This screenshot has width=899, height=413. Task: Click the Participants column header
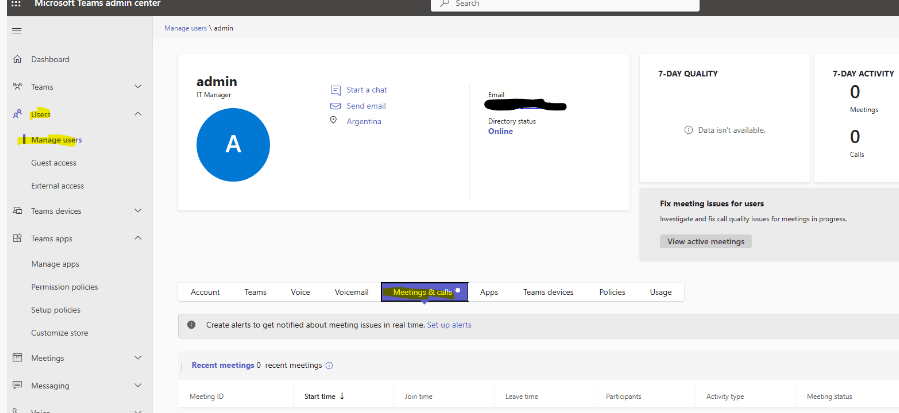(623, 396)
